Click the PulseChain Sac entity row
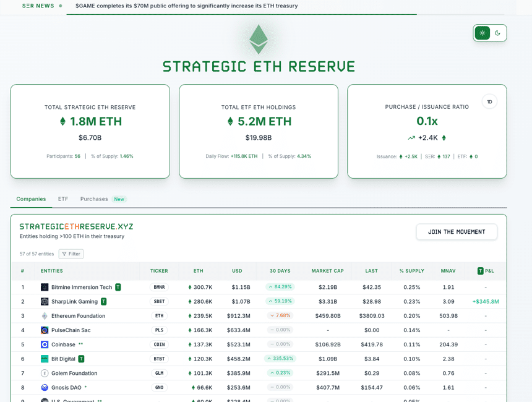Viewport: 532px width, 402px height. (x=71, y=330)
